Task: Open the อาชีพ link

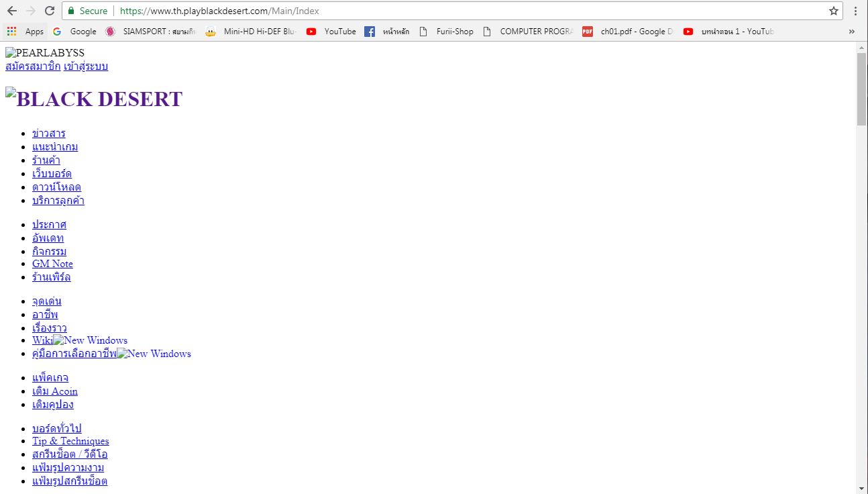Action: pos(45,314)
